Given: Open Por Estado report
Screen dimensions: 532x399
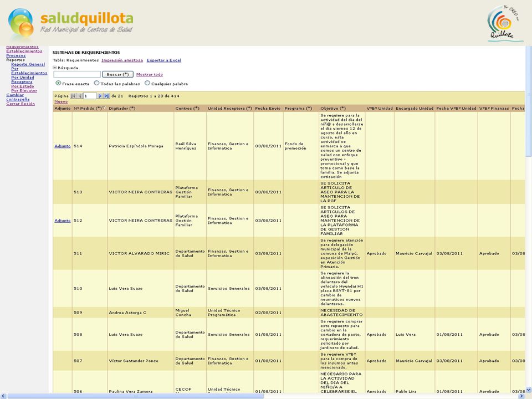Looking at the screenshot, I should pos(22,86).
